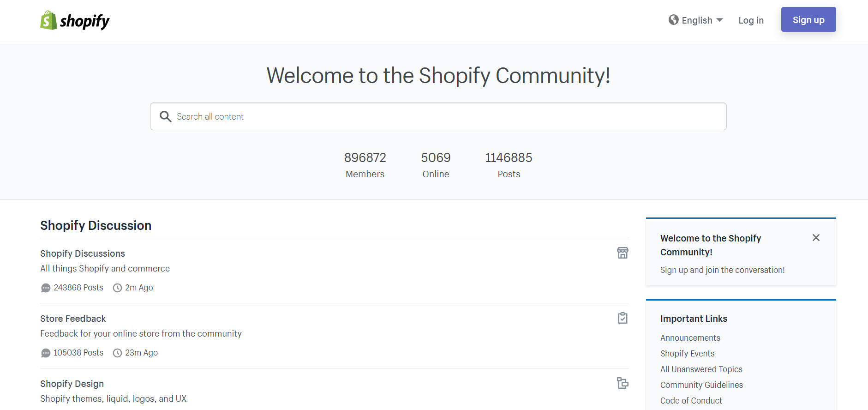Open the Shopify Events link
868x410 pixels.
tap(687, 354)
